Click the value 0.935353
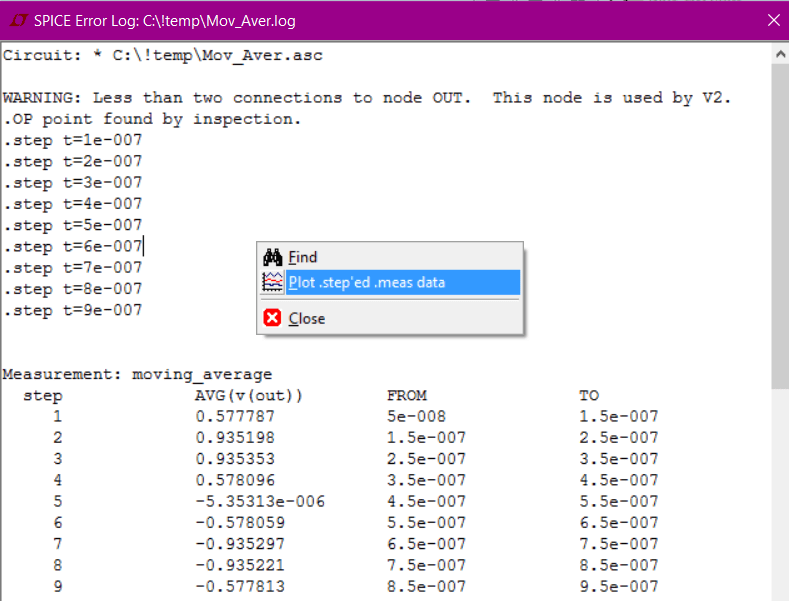The image size is (789, 601). 235,459
